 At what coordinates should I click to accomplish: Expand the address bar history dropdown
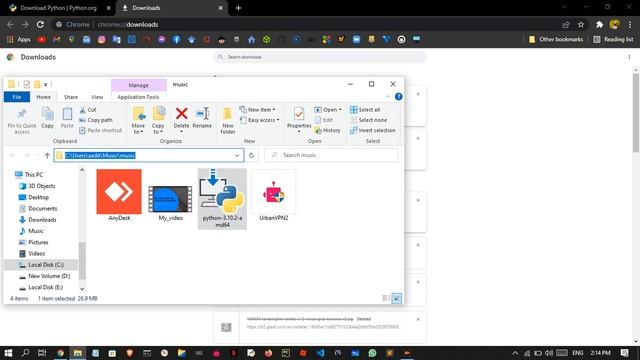[237, 156]
